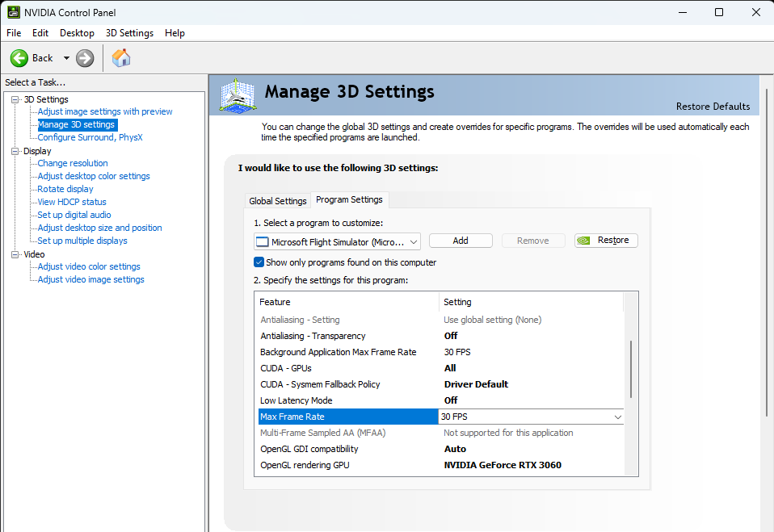Screen dimensions: 774x532
Task: Open the Desktop menu
Action: 77,33
